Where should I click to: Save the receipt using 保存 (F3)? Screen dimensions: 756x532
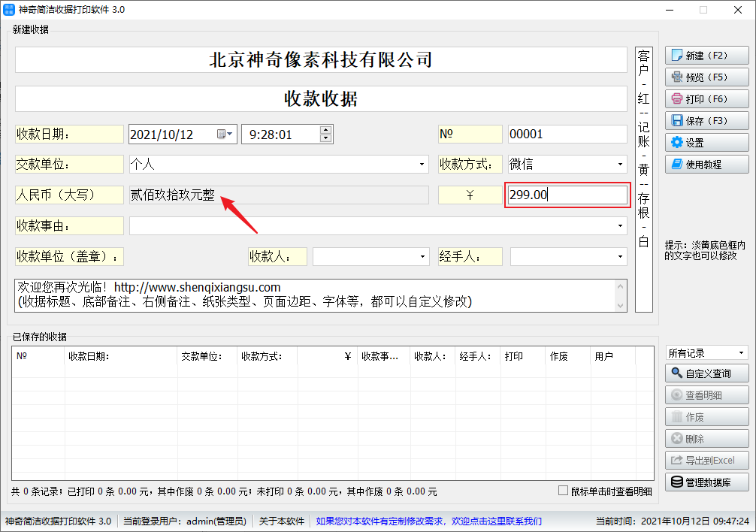click(x=707, y=120)
